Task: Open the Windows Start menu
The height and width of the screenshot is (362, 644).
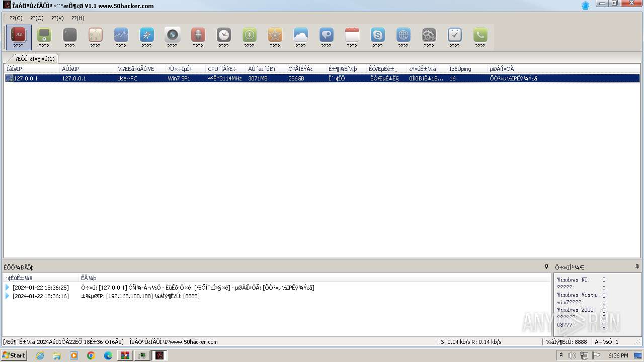Action: [14, 355]
